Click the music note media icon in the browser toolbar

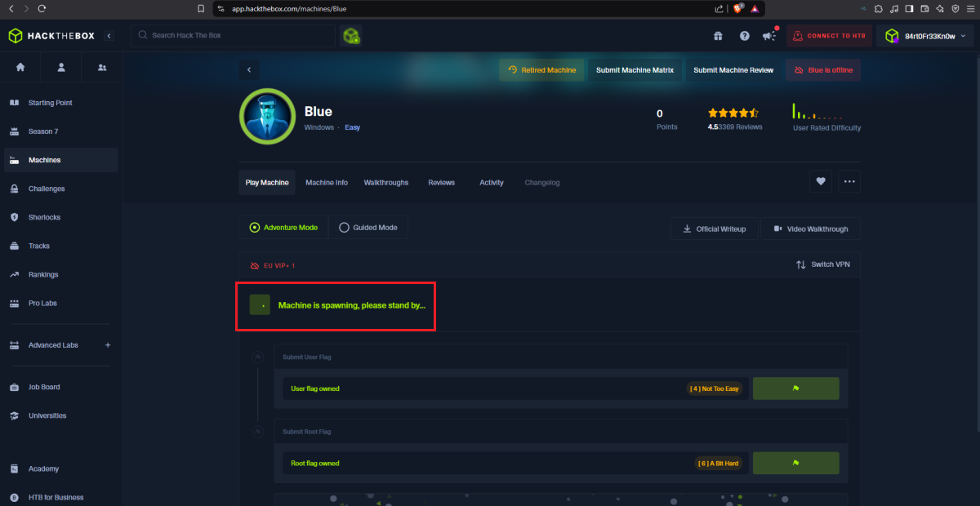(x=894, y=9)
